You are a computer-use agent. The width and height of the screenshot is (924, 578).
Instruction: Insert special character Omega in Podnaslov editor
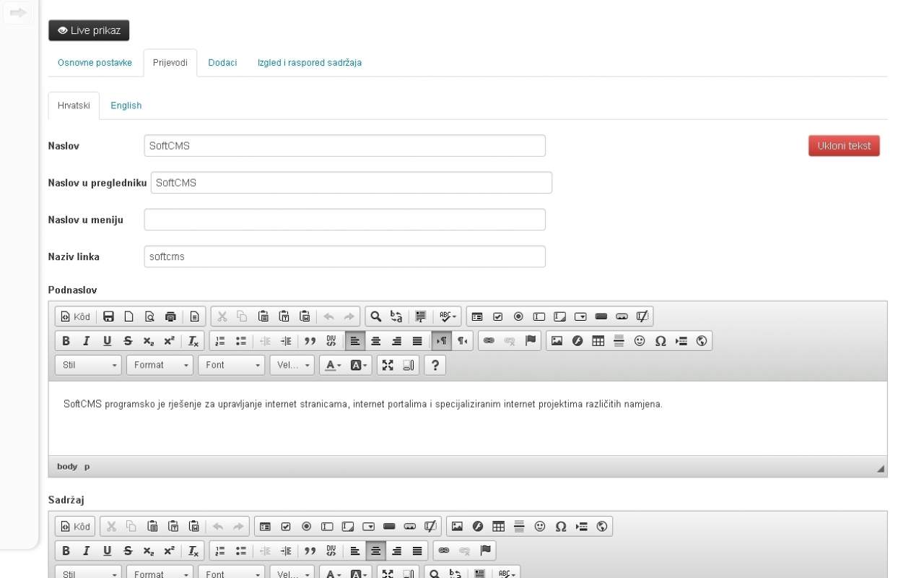(x=661, y=341)
